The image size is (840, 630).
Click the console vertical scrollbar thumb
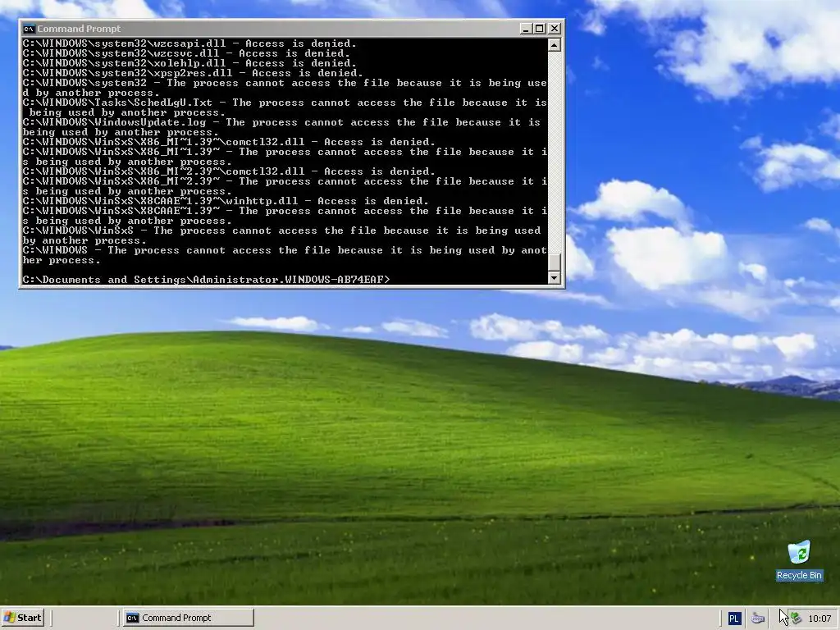[x=555, y=262]
